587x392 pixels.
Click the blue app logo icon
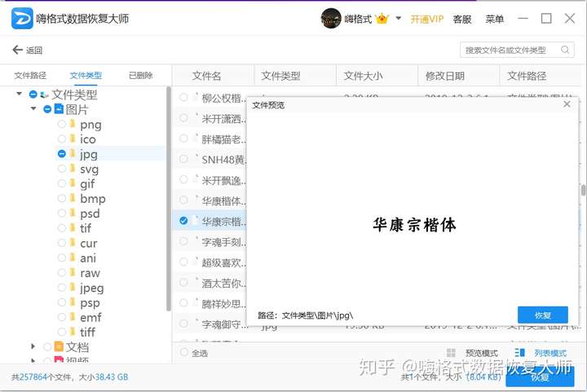click(x=22, y=18)
